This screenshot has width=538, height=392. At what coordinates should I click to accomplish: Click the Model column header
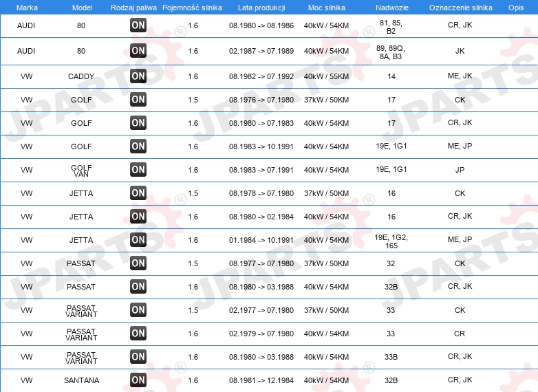tap(82, 8)
